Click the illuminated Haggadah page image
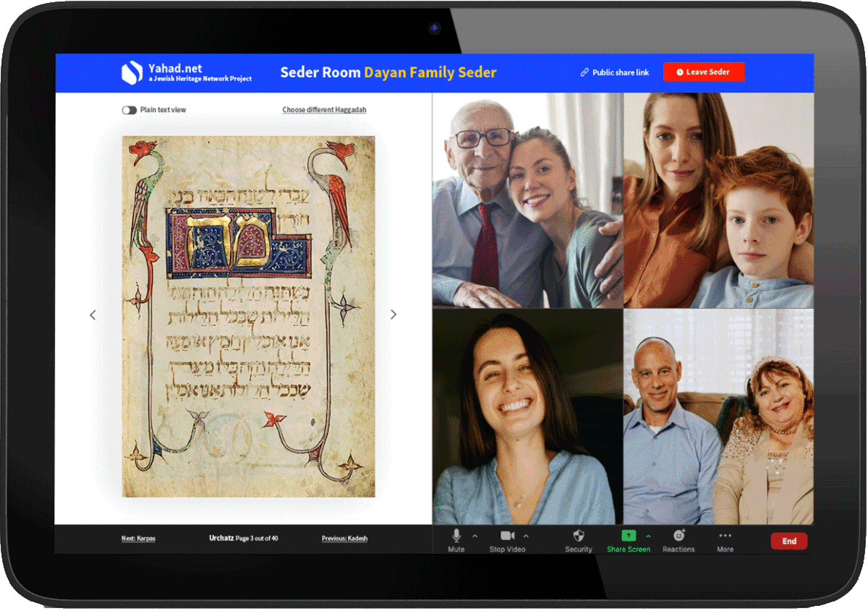The height and width of the screenshot is (611, 868). point(248,316)
